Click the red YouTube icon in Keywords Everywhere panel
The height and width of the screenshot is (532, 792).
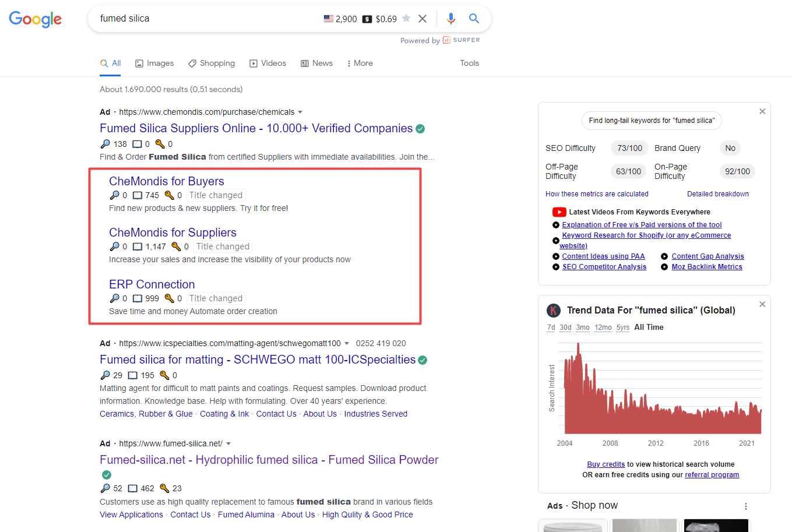(559, 212)
